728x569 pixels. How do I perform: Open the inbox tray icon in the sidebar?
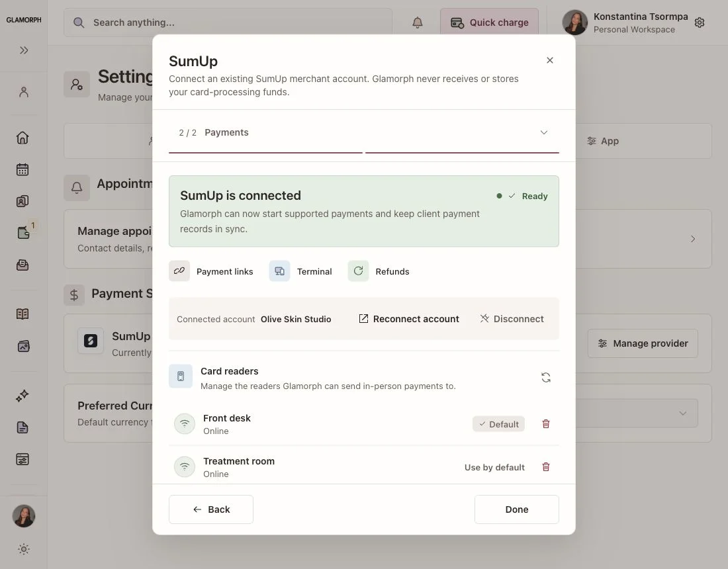pyautogui.click(x=23, y=265)
